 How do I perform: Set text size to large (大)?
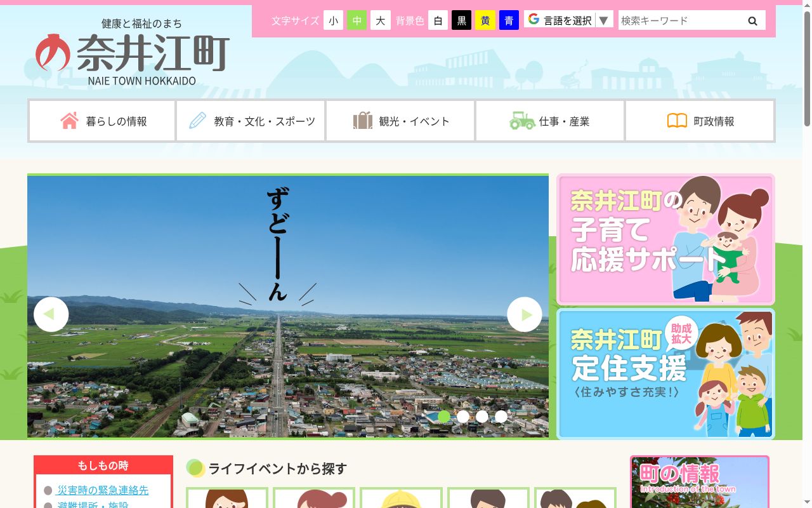pyautogui.click(x=380, y=20)
